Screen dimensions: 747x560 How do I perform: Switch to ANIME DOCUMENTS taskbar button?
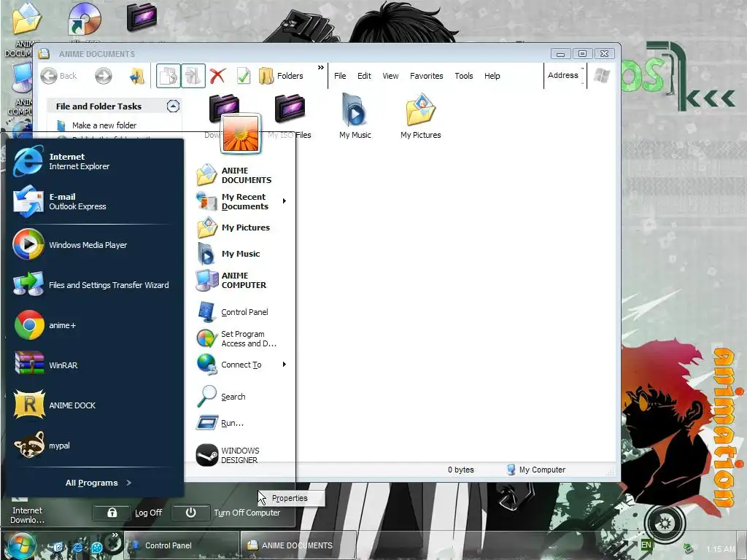pos(298,545)
